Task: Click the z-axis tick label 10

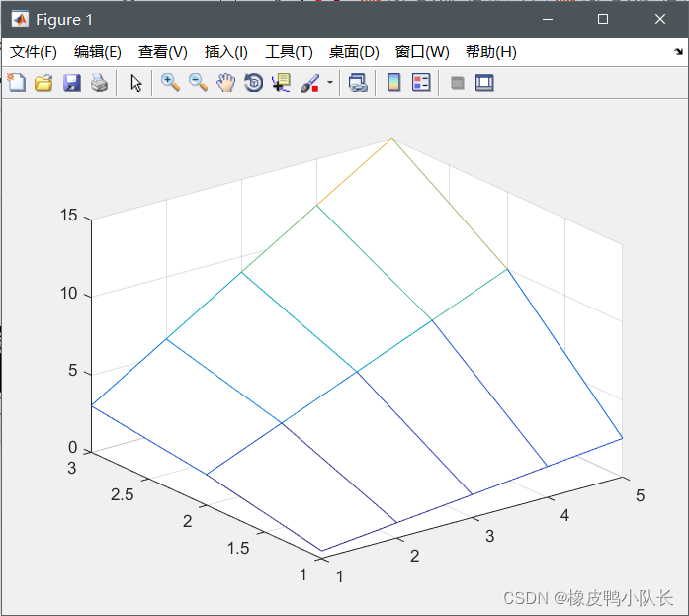Action: click(68, 293)
